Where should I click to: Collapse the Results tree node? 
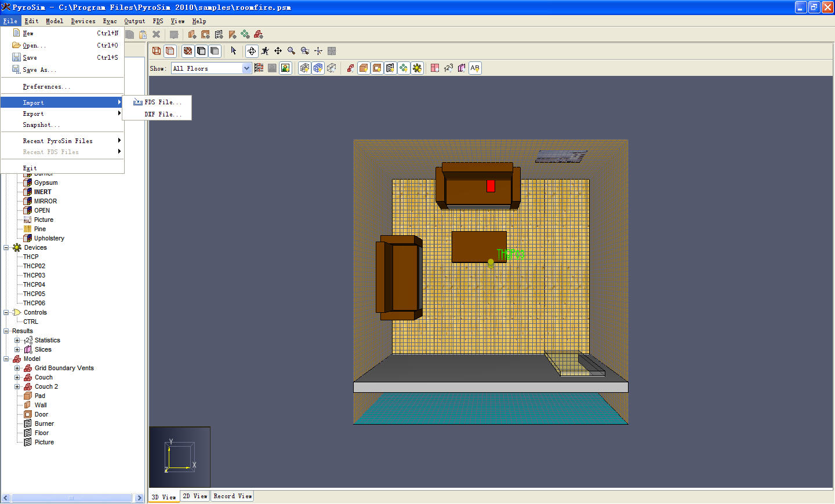6,331
